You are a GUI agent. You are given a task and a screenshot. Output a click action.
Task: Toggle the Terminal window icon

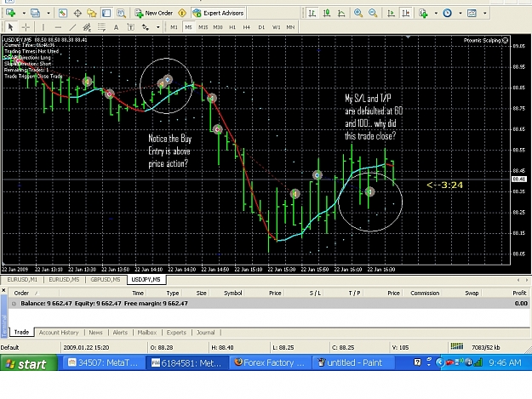[x=106, y=13]
